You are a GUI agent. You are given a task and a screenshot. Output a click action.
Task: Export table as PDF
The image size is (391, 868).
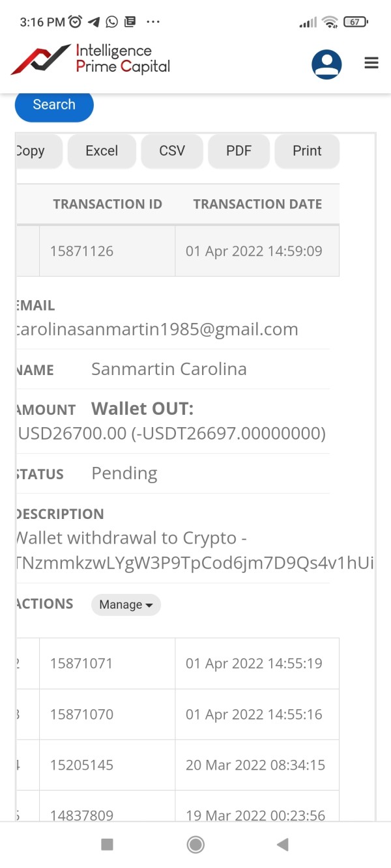click(x=239, y=151)
